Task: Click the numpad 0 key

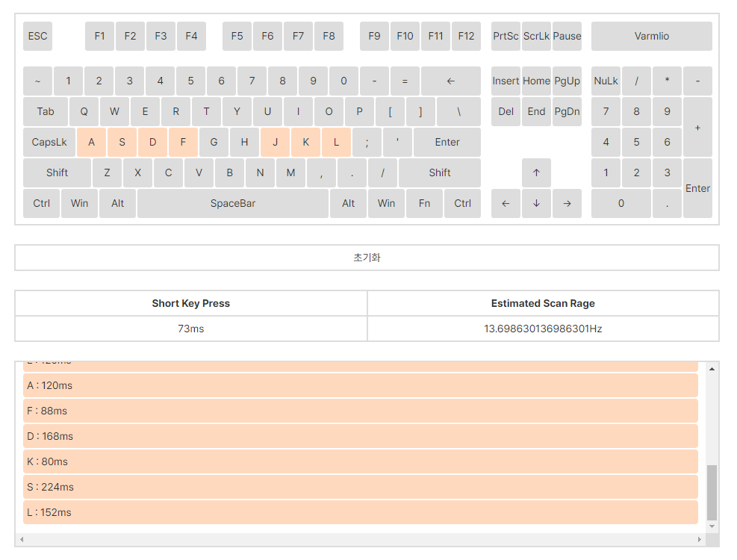Action: coord(621,203)
